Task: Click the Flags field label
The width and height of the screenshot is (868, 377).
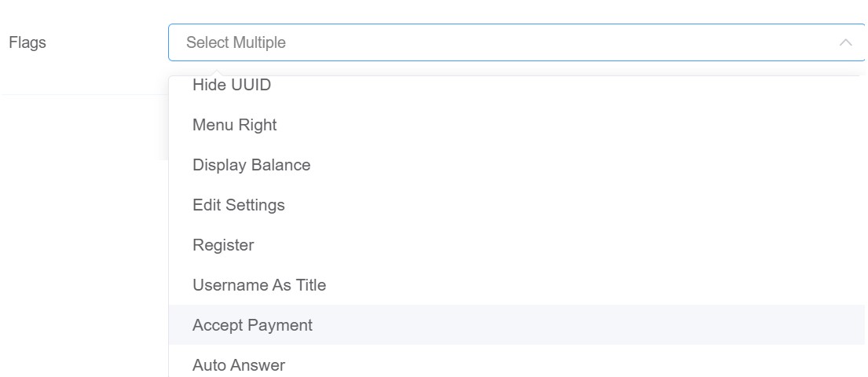Action: pos(27,42)
